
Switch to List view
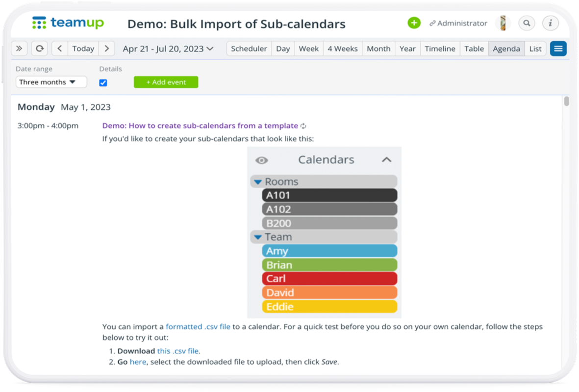[535, 49]
